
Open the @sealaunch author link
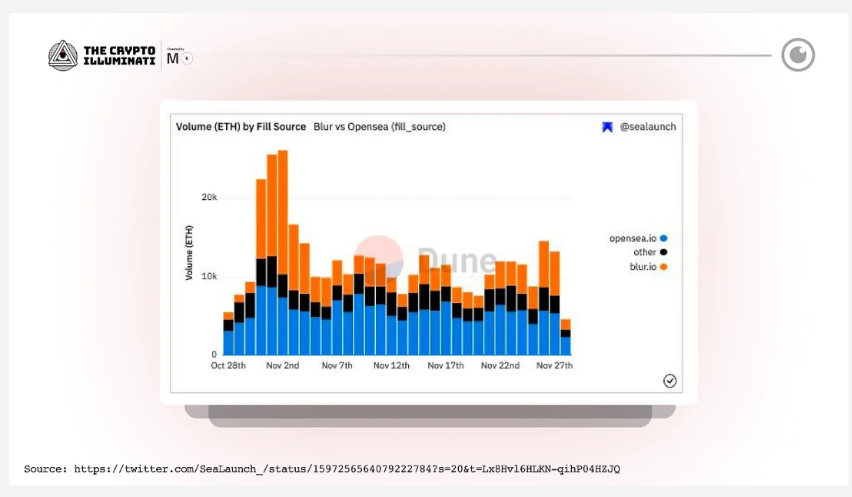tap(648, 127)
